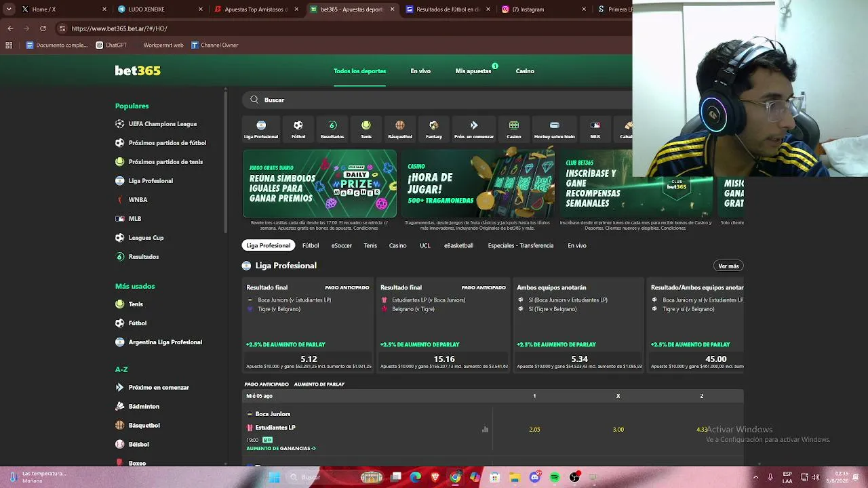The height and width of the screenshot is (488, 868).
Task: Switch to the Home / X browser tab
Action: click(64, 9)
